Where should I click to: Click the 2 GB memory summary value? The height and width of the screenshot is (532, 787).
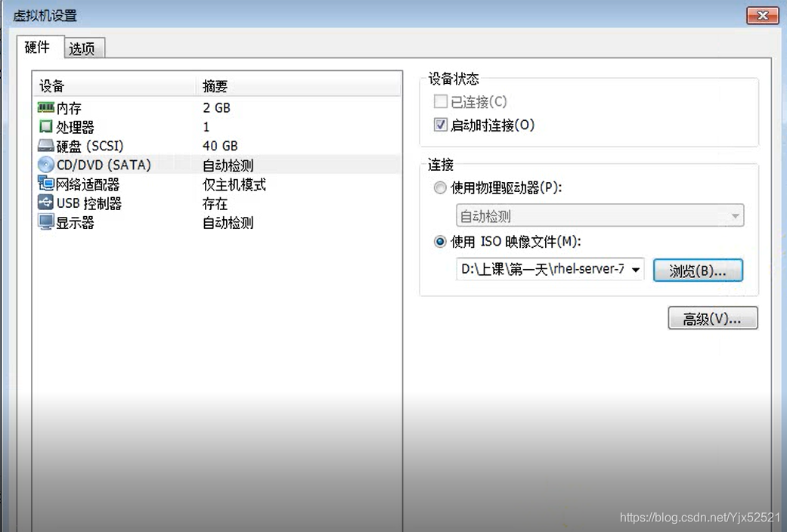[x=216, y=108]
